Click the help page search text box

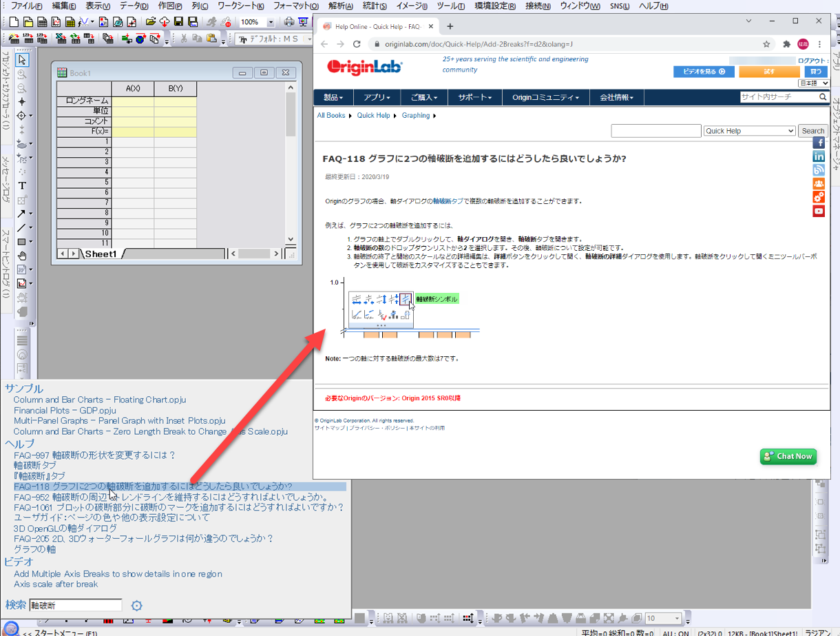pos(656,131)
